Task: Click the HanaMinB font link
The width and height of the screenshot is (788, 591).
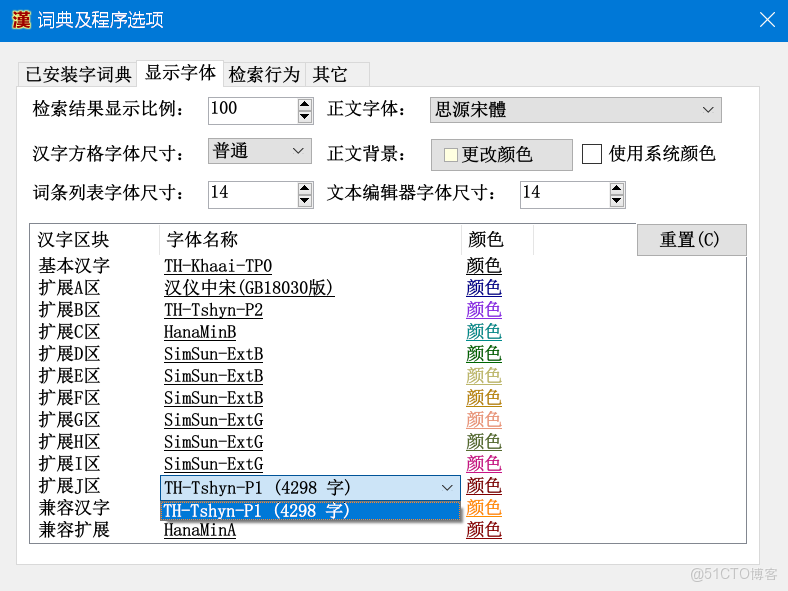Action: click(x=200, y=332)
